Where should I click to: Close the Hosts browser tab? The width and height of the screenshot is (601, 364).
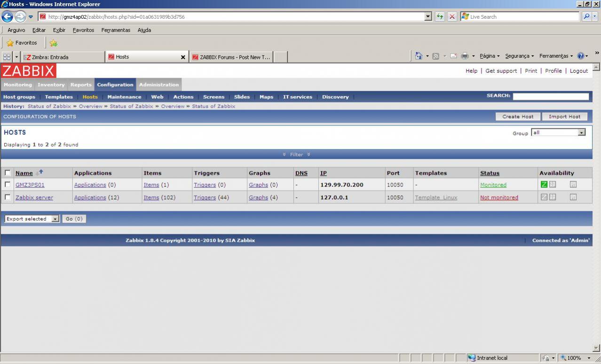(183, 57)
